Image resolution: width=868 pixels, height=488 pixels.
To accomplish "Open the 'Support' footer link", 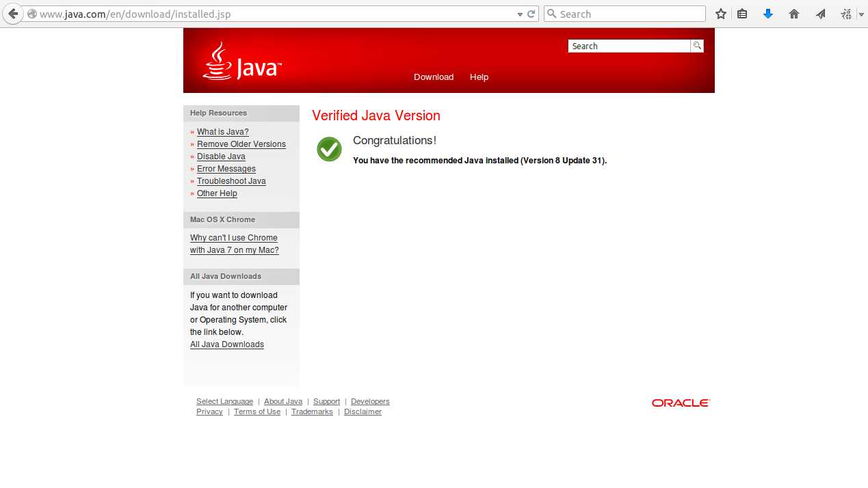I will pos(326,401).
